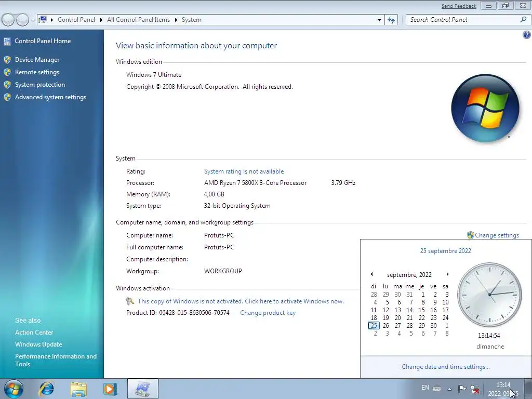Viewport: 532px width, 399px height.
Task: Select 15 in the calendar
Action: [421, 310]
